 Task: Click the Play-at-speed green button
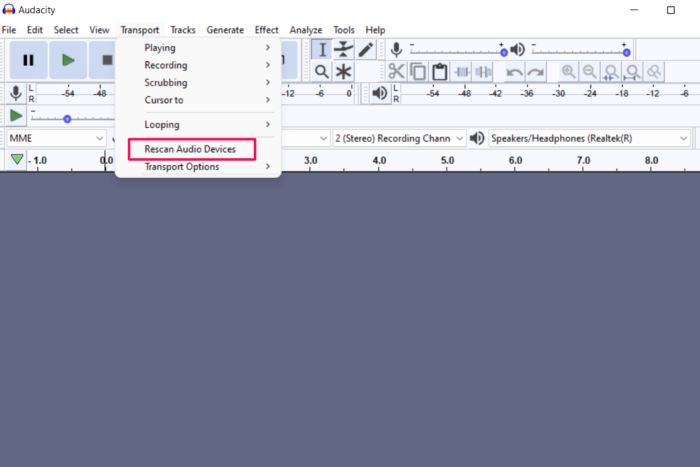coord(16,116)
